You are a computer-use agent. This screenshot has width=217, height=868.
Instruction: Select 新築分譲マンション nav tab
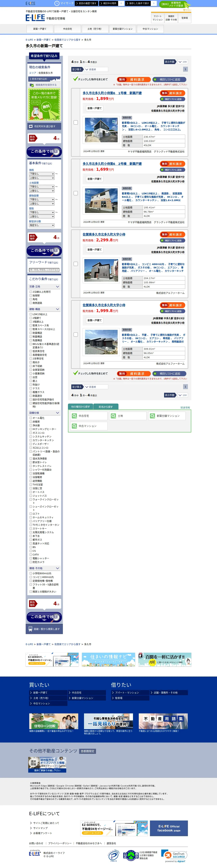(x=123, y=29)
